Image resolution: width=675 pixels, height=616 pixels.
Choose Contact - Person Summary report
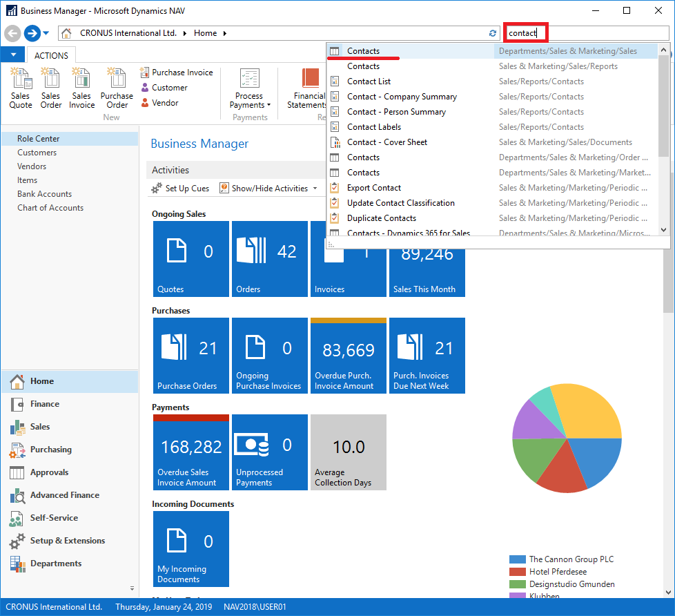(492, 112)
